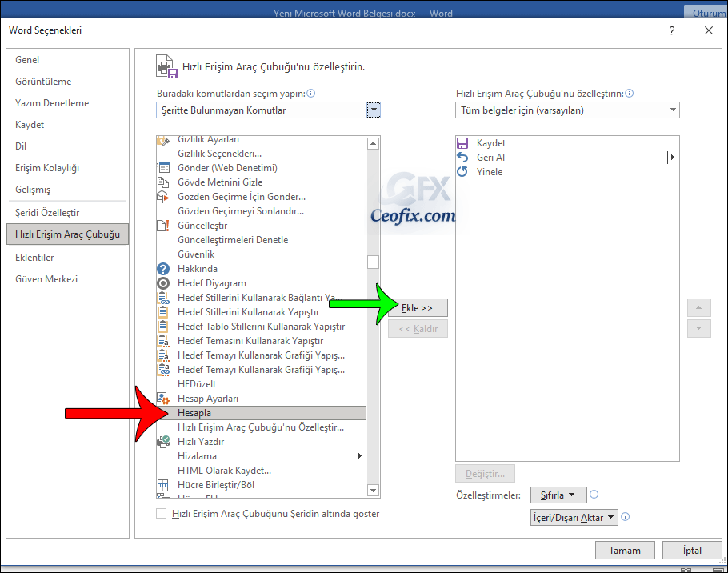The height and width of the screenshot is (573, 728).
Task: Cancel with the İptal button
Action: [692, 551]
